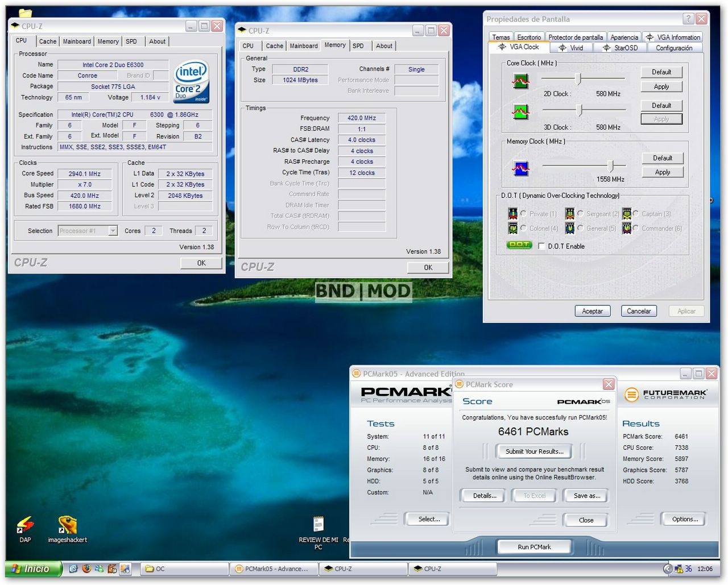This screenshot has height=585, width=728.
Task: Open the DAP desktop shortcut
Action: coord(25,529)
